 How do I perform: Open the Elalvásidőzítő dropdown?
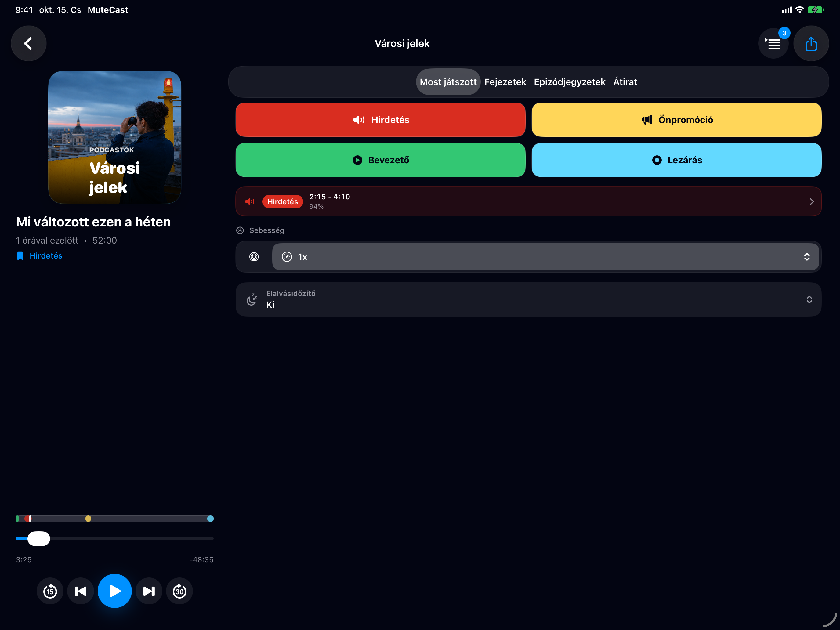(x=529, y=300)
